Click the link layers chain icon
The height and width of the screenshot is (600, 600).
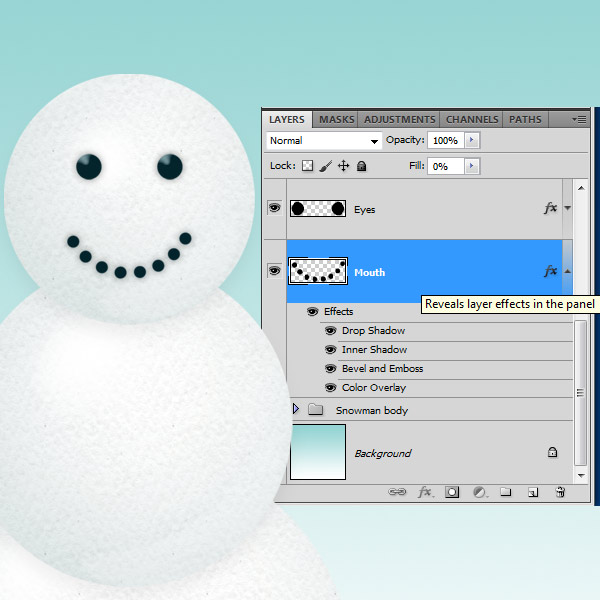pos(397,492)
